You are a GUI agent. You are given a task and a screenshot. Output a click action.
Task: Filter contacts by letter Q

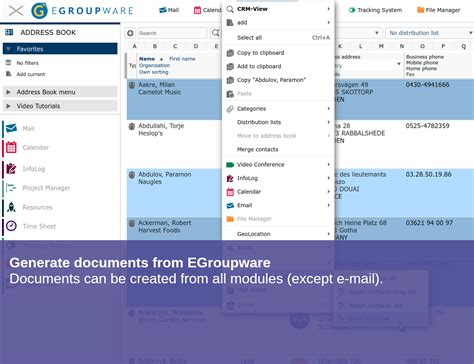(x=464, y=46)
